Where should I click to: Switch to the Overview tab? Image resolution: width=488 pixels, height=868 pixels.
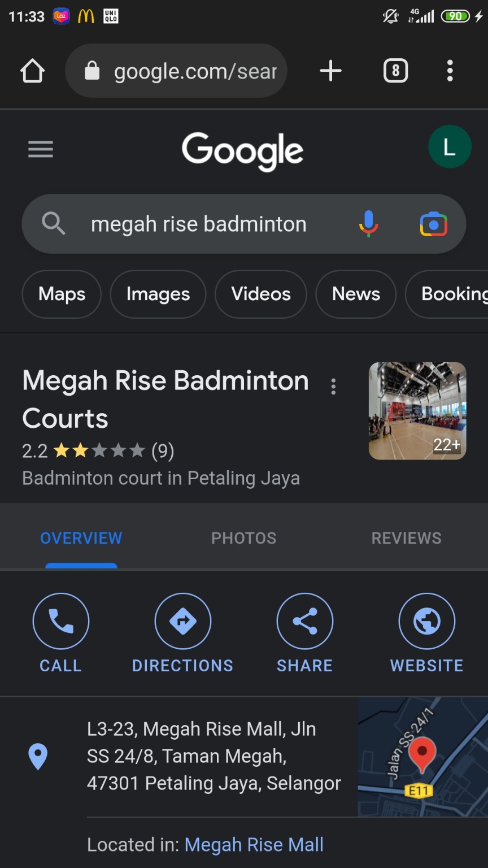pos(81,538)
